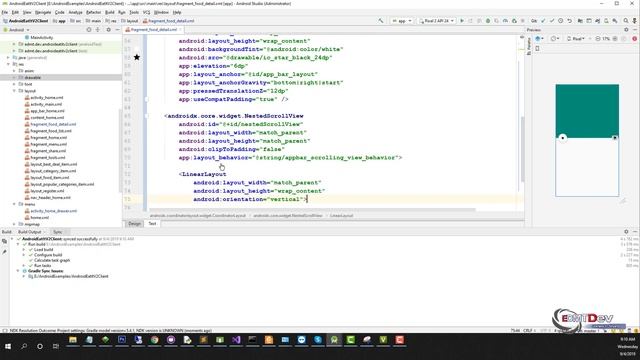640x360 pixels.
Task: Open the app run configuration dropdown
Action: point(402,21)
